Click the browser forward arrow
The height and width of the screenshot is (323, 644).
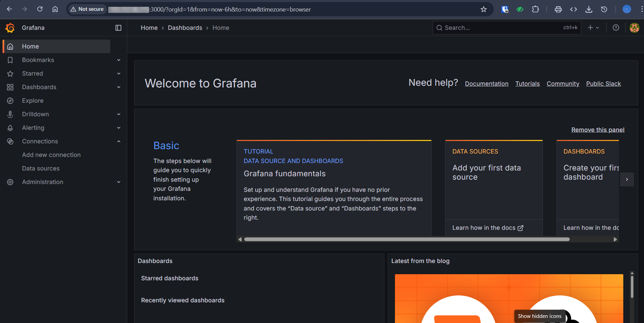[24, 9]
